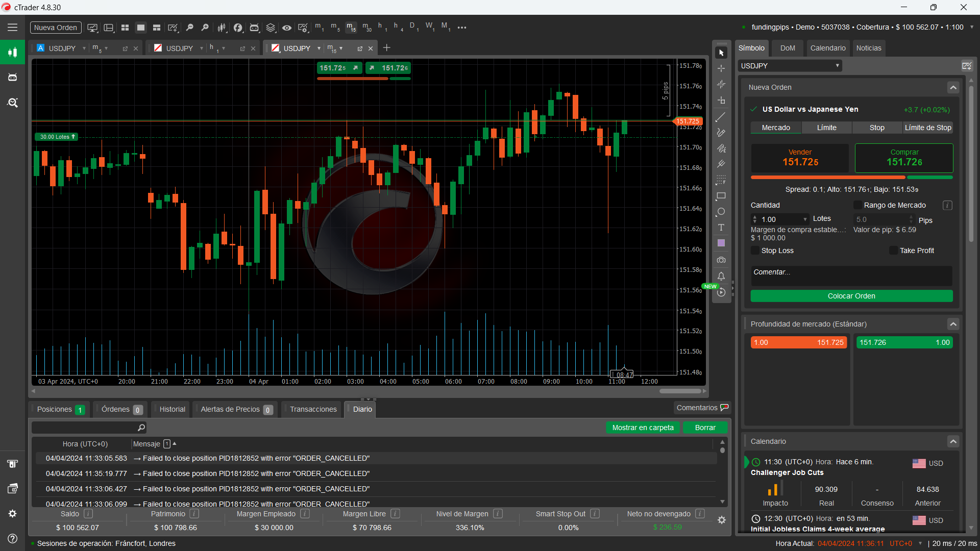Select the Mercado order type

coord(776,128)
